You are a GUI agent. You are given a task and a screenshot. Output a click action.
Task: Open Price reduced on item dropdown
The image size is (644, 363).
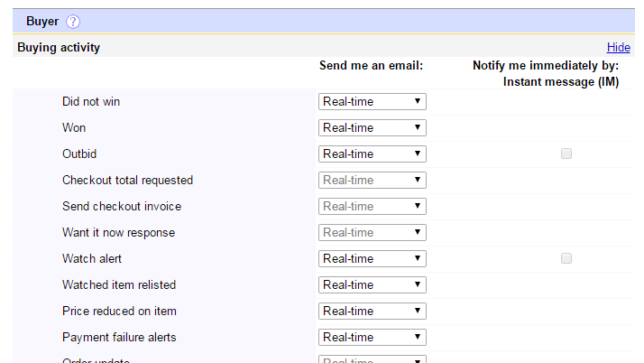pyautogui.click(x=373, y=311)
